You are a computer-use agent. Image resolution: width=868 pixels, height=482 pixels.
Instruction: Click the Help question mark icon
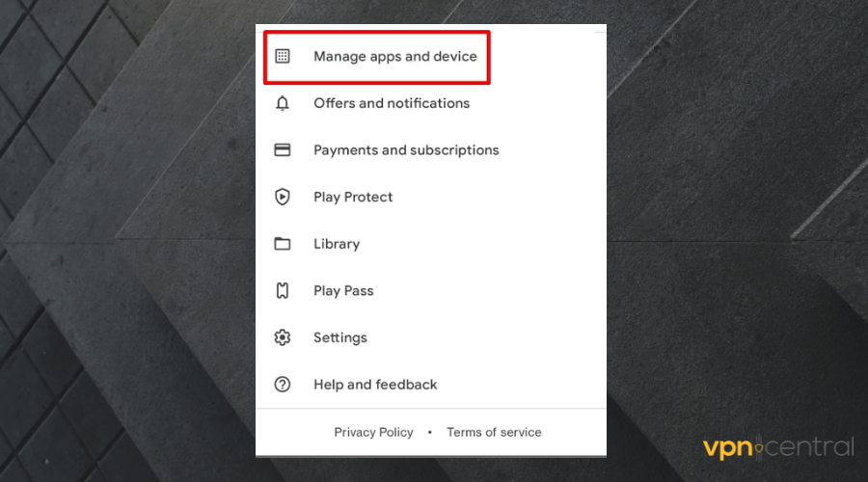pos(282,385)
